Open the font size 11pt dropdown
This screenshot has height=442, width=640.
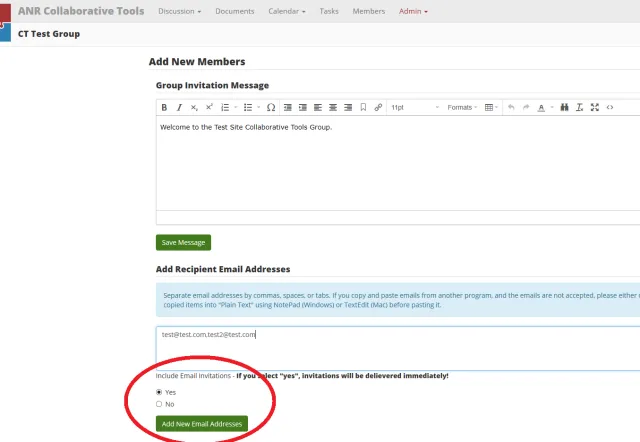tap(410, 107)
